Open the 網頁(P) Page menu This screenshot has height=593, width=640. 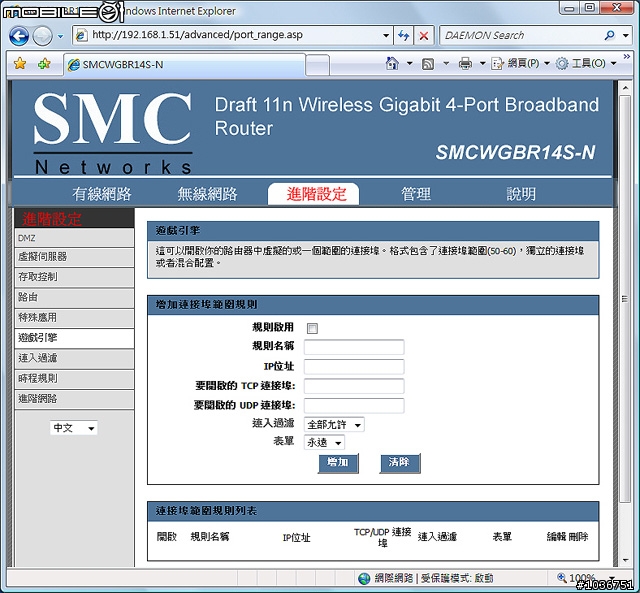520,64
